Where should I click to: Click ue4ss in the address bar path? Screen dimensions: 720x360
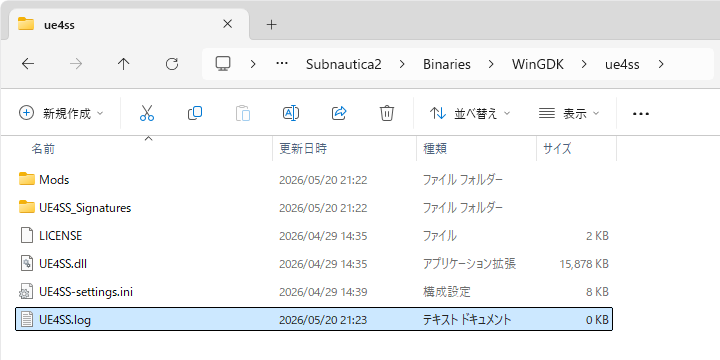pyautogui.click(x=622, y=64)
